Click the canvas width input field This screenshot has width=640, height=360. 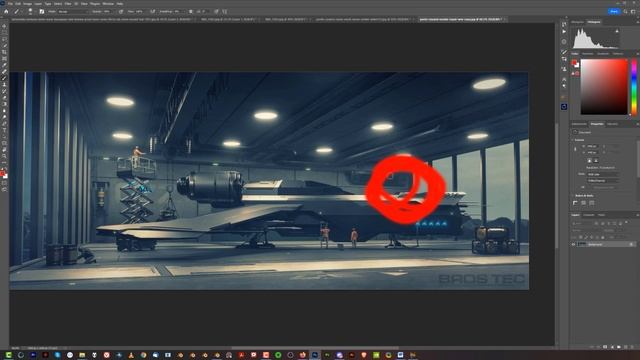pyautogui.click(x=592, y=146)
